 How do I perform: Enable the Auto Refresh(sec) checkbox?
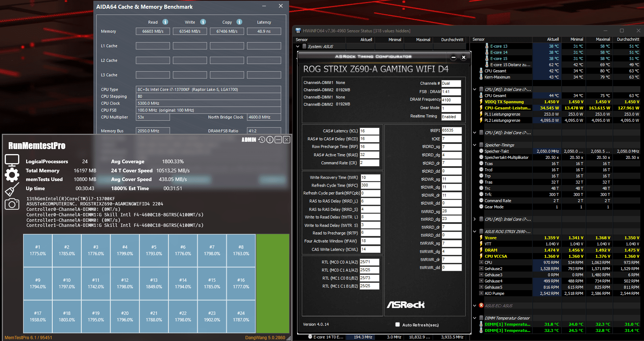pyautogui.click(x=397, y=325)
